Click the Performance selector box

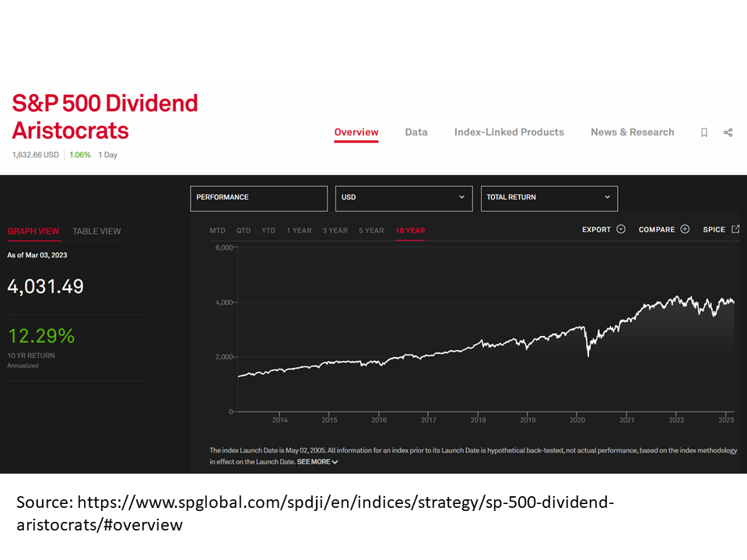point(258,198)
